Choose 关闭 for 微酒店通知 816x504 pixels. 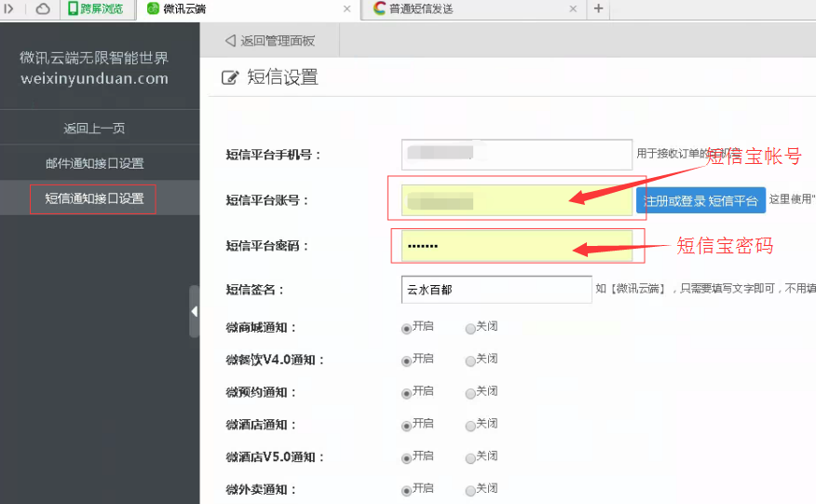470,426
